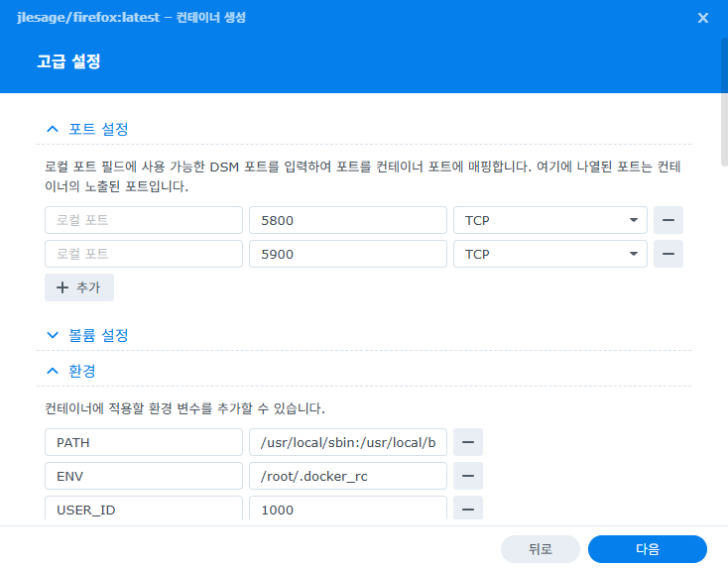Viewport: 728px width, 569px height.
Task: Delete the ENV environment variable
Action: pyautogui.click(x=468, y=476)
